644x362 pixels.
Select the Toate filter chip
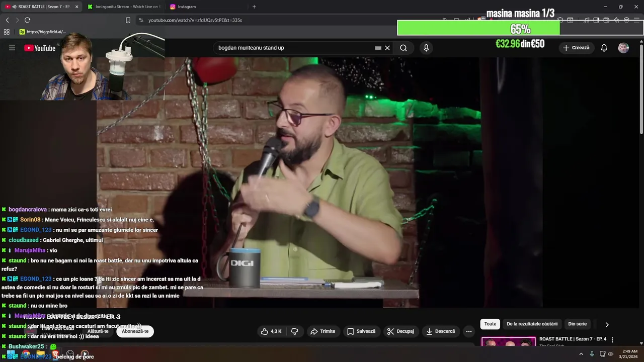490,324
